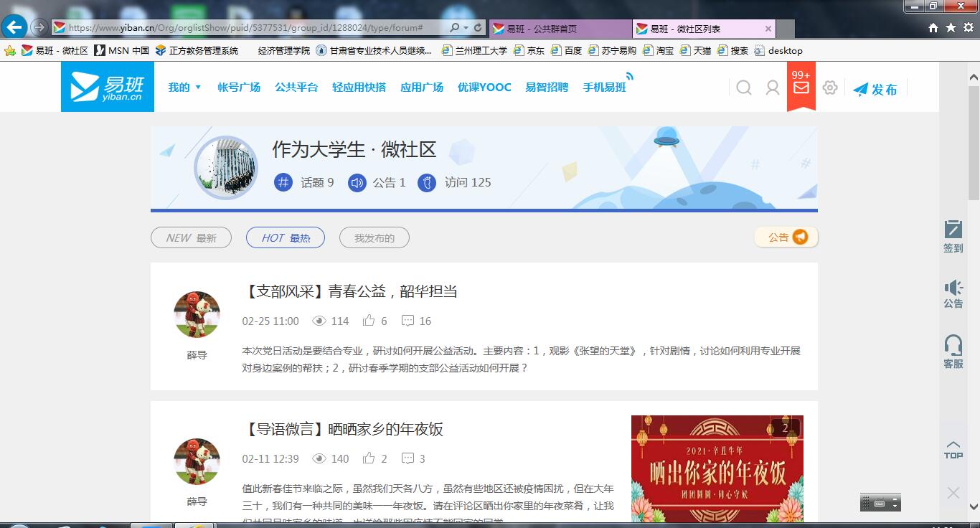Click the Yiban logo in top-left corner

point(106,86)
